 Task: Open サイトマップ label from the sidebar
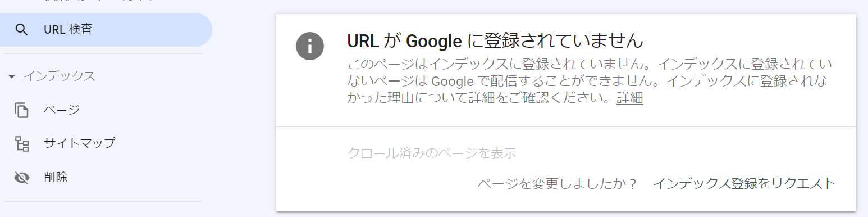click(x=79, y=143)
